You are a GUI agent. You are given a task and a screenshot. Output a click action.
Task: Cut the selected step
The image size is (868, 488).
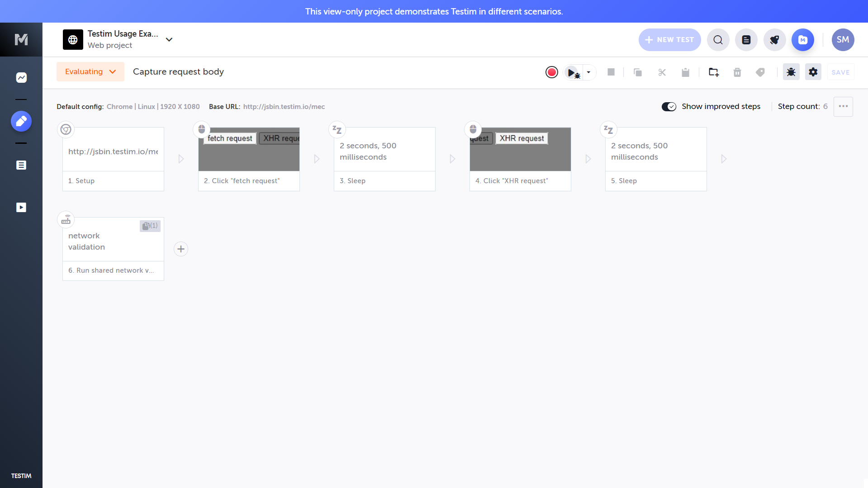(x=662, y=72)
